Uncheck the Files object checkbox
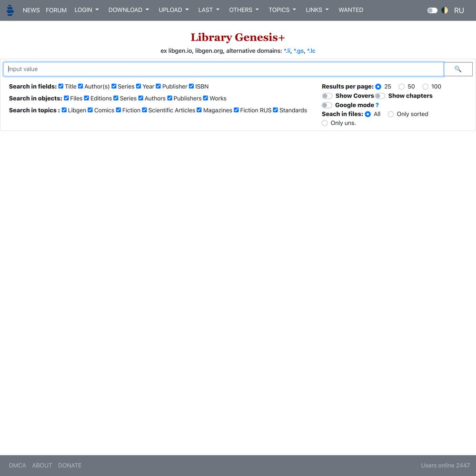 (66, 98)
